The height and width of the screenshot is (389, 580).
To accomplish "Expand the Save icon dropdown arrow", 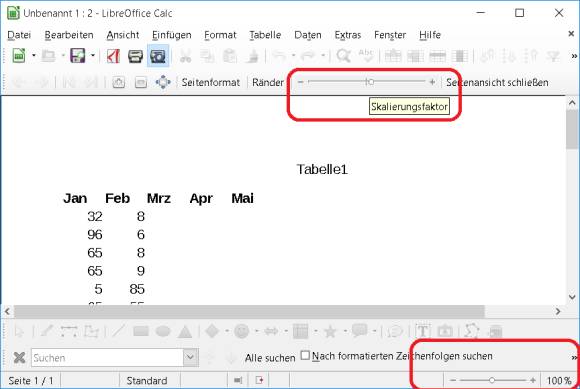I will [x=93, y=56].
